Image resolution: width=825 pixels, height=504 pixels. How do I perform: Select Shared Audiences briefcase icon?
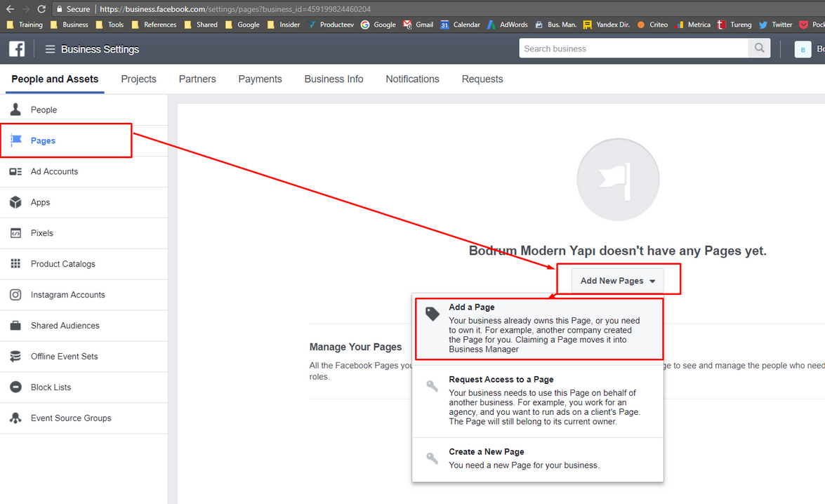(15, 326)
